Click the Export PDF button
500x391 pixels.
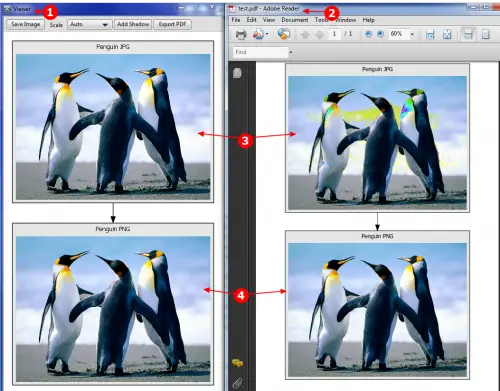click(172, 24)
